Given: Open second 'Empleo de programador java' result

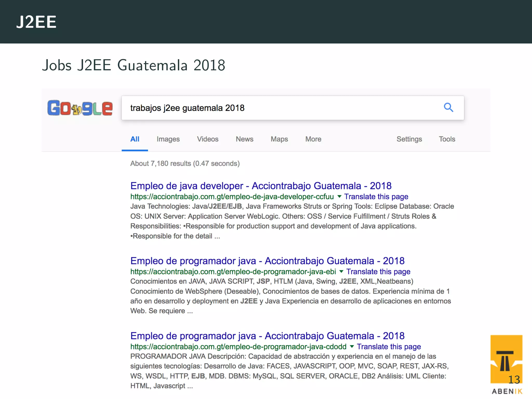Looking at the screenshot, I should [x=267, y=336].
